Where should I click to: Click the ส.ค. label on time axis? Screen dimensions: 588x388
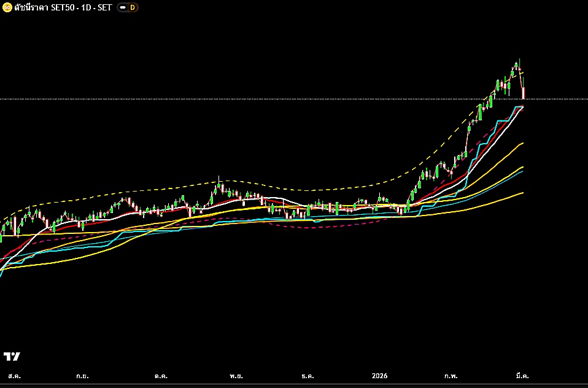click(x=15, y=376)
